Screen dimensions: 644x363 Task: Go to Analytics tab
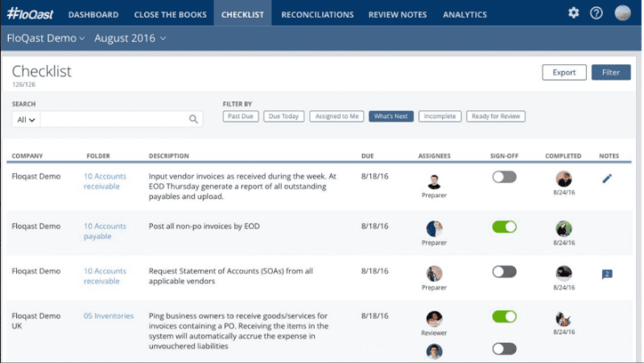point(464,14)
